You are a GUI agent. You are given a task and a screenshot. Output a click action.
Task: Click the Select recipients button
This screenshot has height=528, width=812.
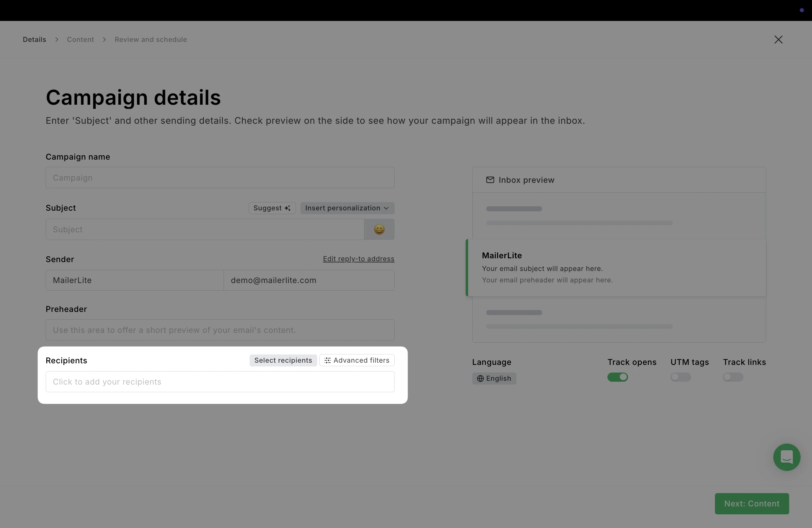click(283, 360)
